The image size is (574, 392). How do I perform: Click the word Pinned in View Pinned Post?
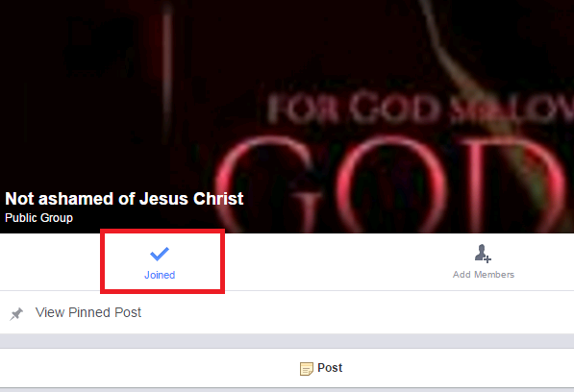pyautogui.click(x=89, y=312)
